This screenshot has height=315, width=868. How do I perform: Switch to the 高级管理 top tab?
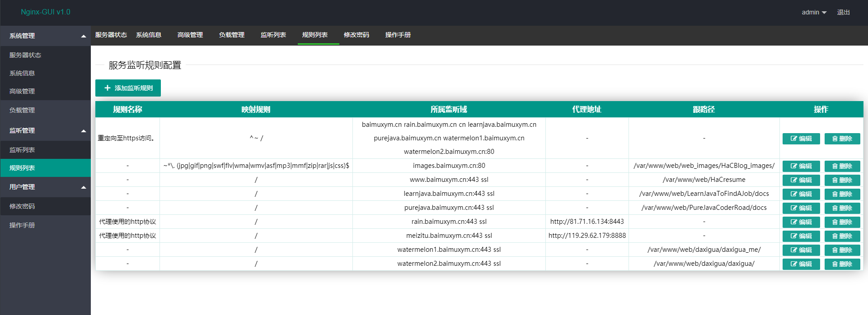coord(190,35)
